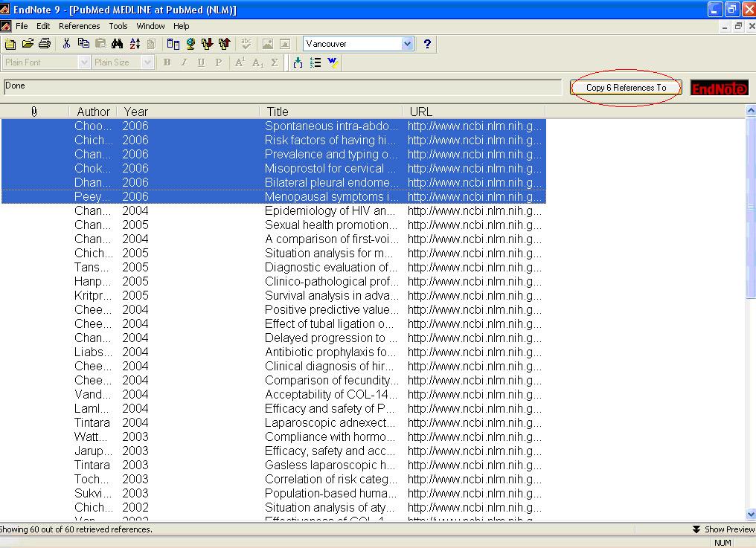Screen dimensions: 756x548
Task: Open EndNote help with question mark icon
Action: point(427,44)
